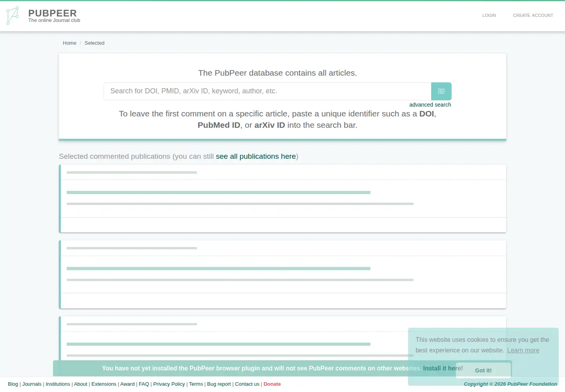Click PUBPEER site title text
Image resolution: width=565 pixels, height=392 pixels.
53,13
